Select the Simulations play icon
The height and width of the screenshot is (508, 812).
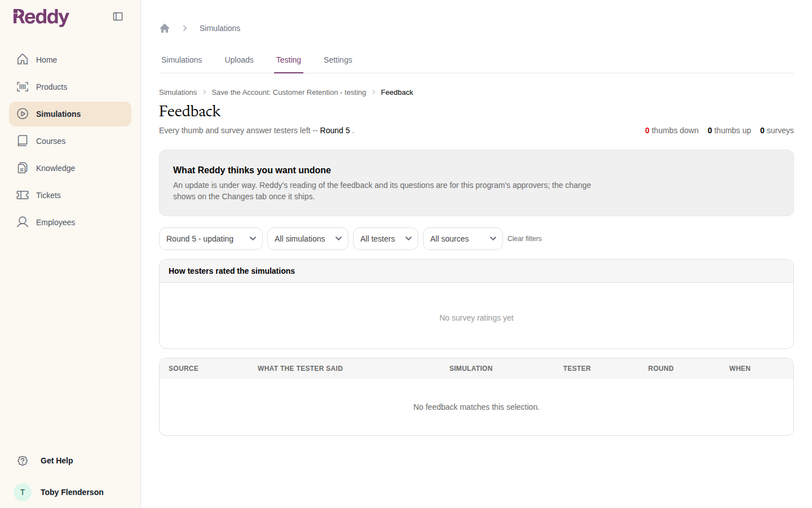point(23,113)
